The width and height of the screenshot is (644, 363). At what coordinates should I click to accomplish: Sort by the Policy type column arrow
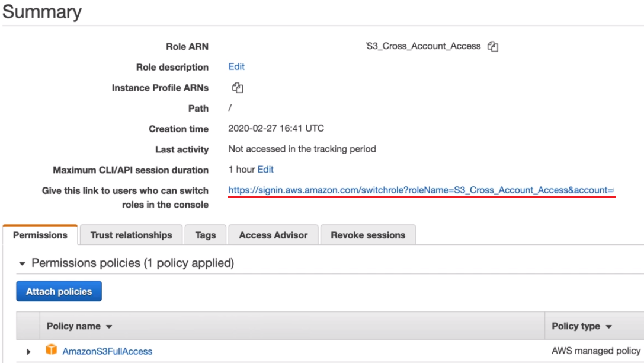(x=609, y=327)
